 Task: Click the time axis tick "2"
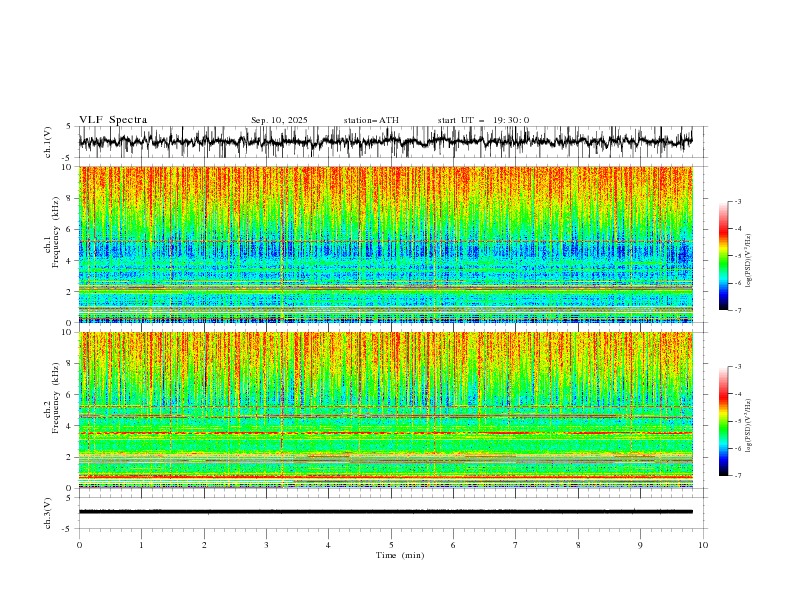point(204,545)
